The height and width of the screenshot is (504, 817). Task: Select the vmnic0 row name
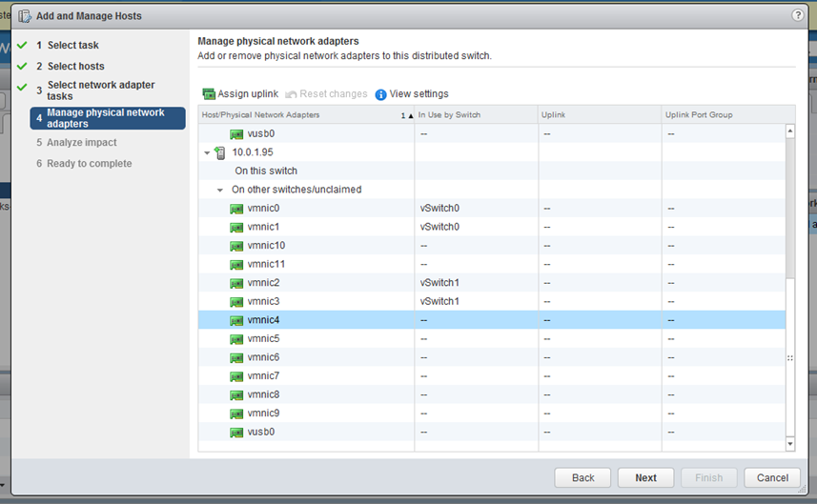[263, 209]
